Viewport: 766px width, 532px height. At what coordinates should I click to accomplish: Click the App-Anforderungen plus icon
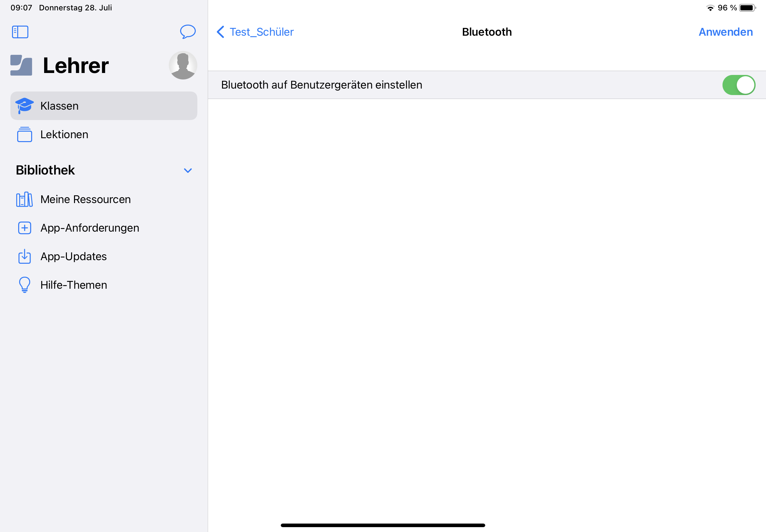24,228
